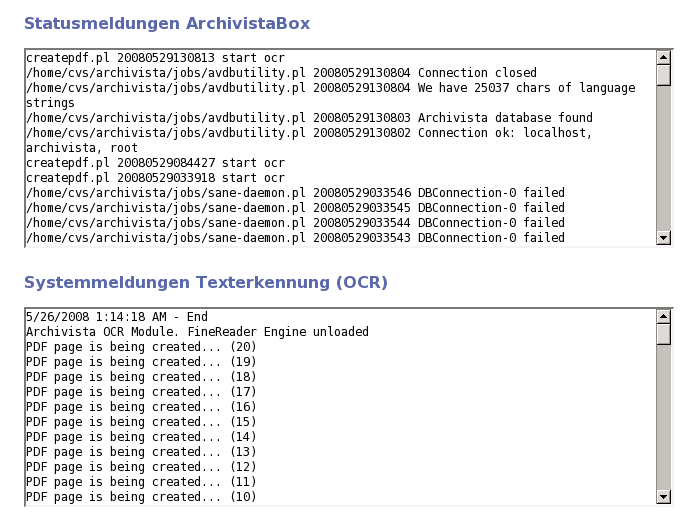Click the 'createpdf.pl 20080529130813 start ocr' line

pos(155,58)
